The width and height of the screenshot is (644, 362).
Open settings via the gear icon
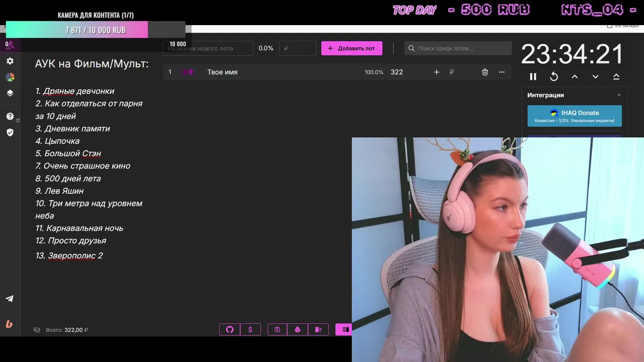tap(10, 61)
